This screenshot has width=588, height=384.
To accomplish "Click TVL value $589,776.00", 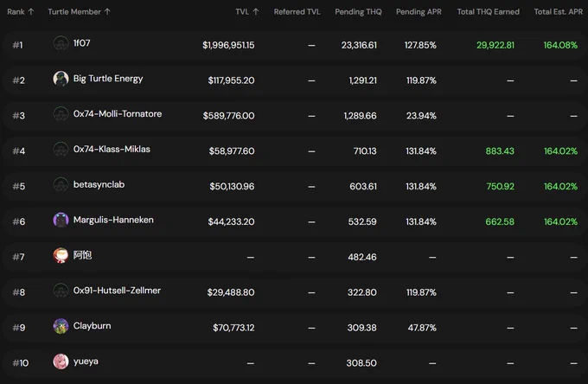I will coord(229,116).
